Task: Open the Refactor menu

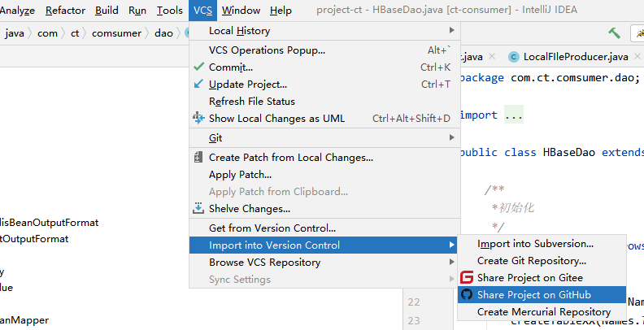Action: (65, 11)
